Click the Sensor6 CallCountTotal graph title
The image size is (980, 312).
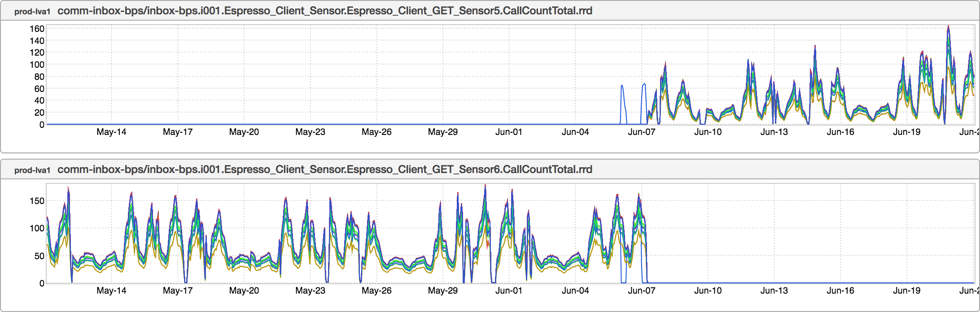point(324,169)
